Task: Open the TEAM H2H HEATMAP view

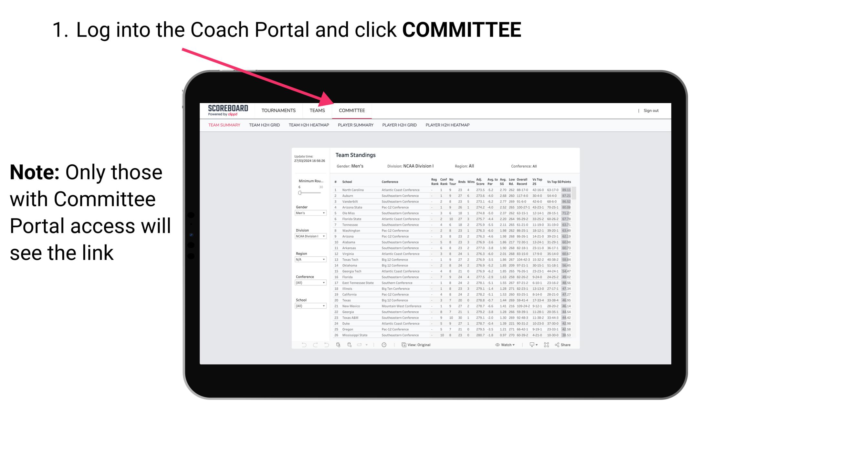Action: tap(309, 125)
